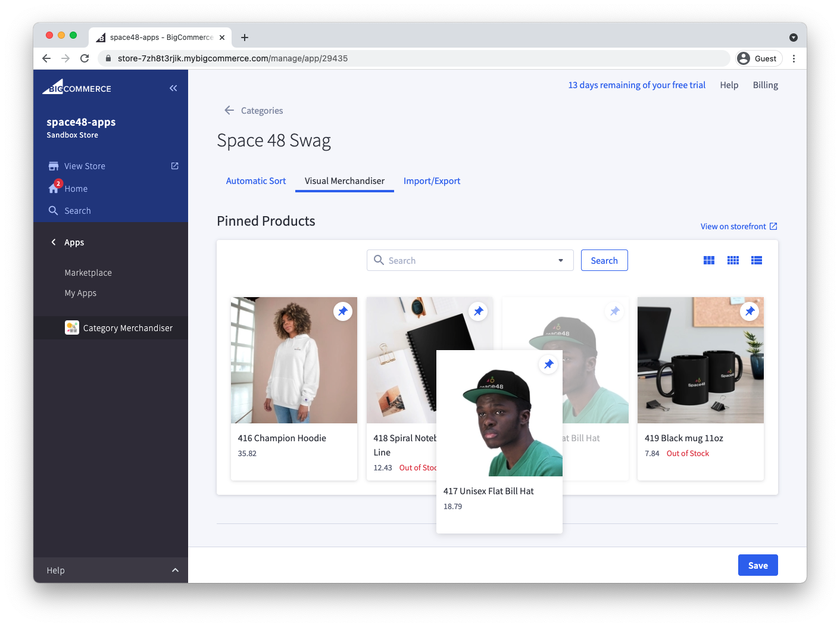Click View Store in the sidebar

(85, 166)
